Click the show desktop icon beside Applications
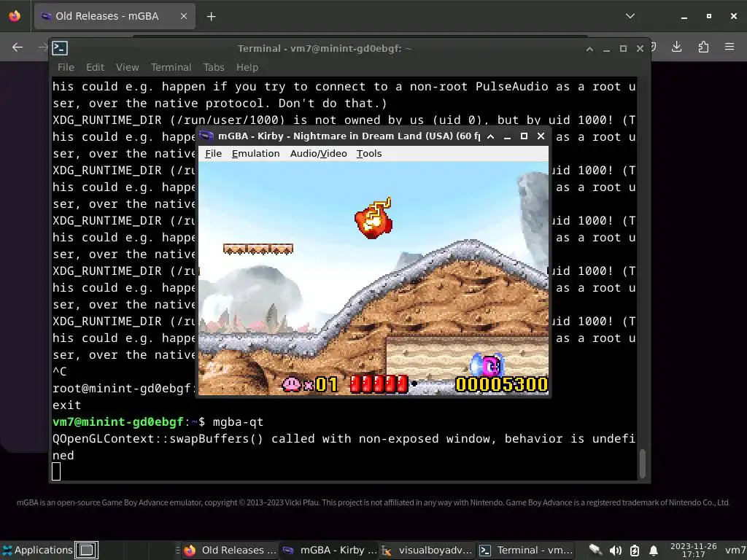747x560 pixels. pyautogui.click(x=86, y=550)
